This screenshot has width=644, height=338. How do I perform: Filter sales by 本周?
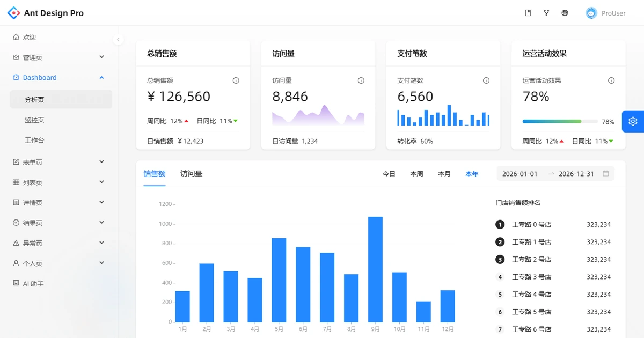[416, 174]
